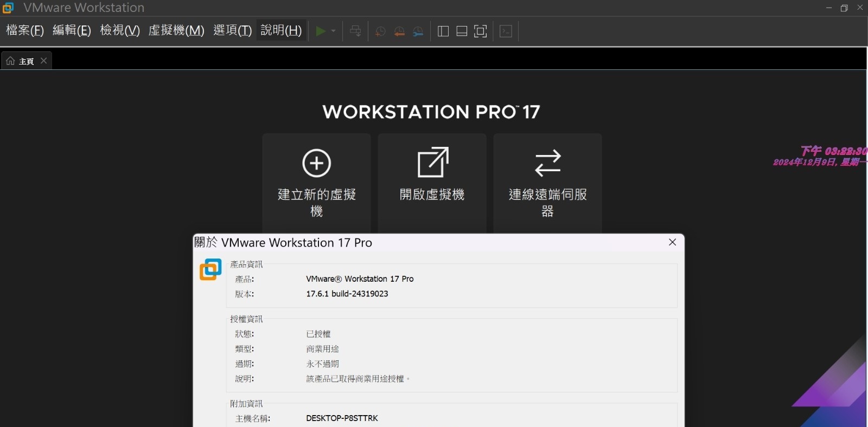Click the revert to snapshot icon
Viewport: 868px width, 427px height.
[x=399, y=31]
